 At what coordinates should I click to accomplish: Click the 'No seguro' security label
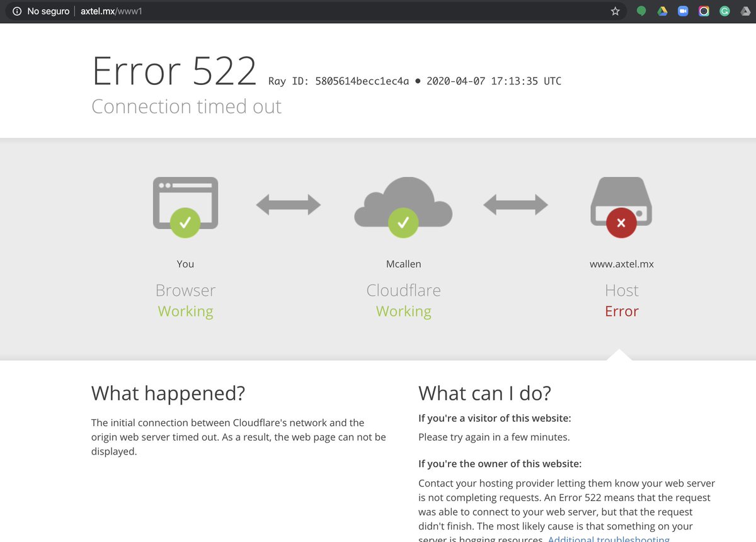pos(49,11)
